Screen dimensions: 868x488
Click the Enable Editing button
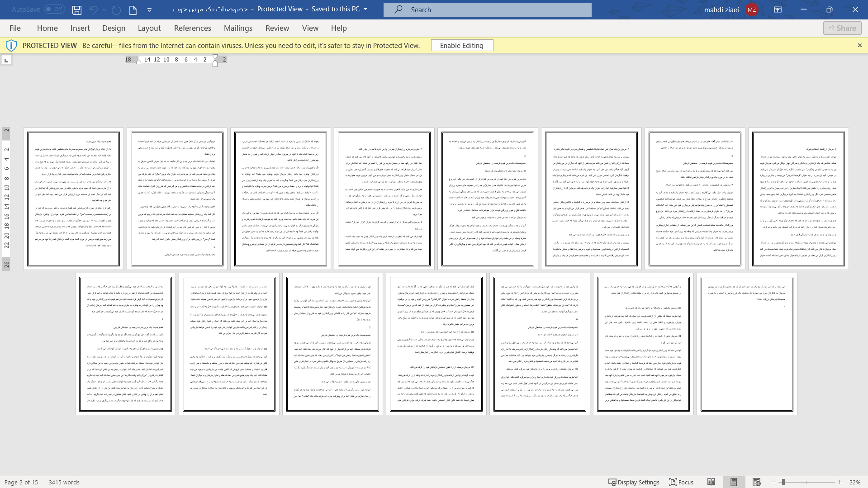click(462, 45)
